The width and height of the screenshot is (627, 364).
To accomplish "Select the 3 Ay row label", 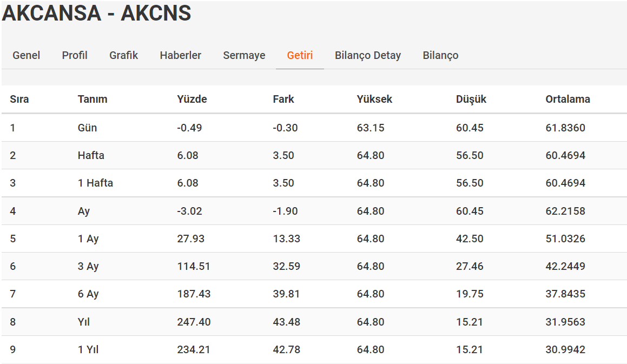I will pos(88,266).
